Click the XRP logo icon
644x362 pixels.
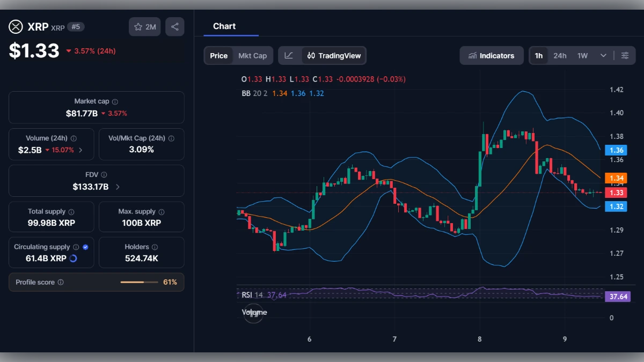pyautogui.click(x=16, y=27)
